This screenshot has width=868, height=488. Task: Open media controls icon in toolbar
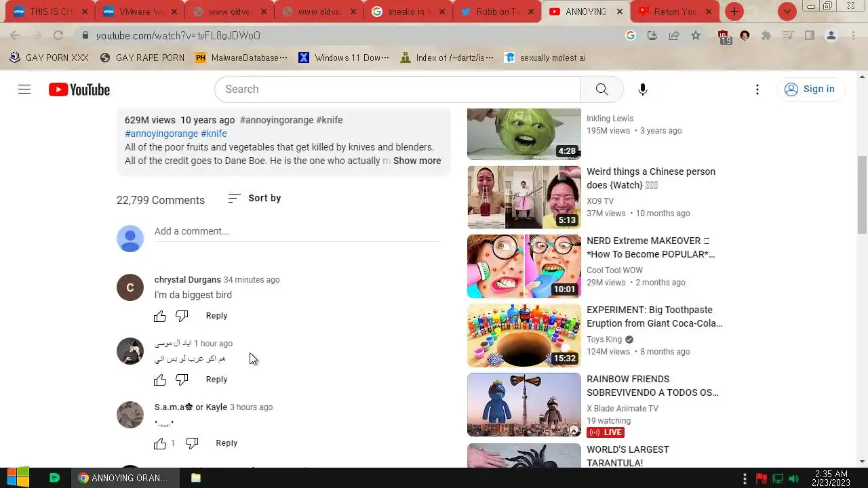787,35
